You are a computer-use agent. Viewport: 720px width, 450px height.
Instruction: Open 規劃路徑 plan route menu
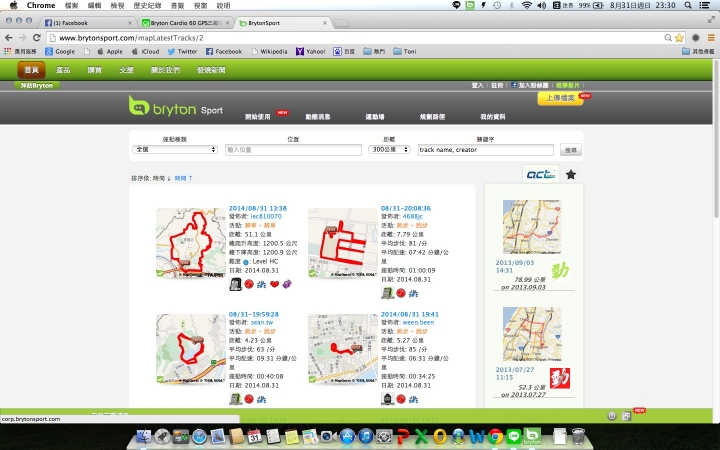433,117
